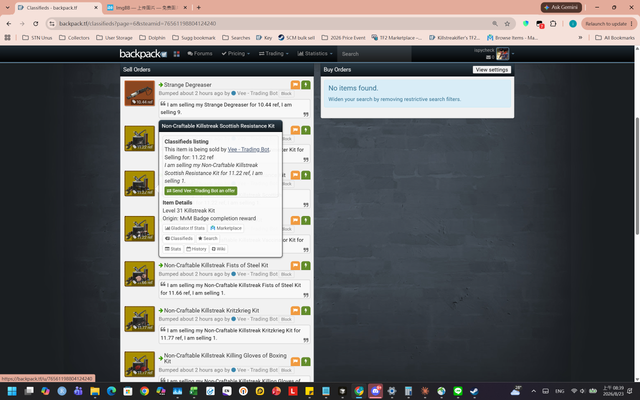Viewport: 640px width, 400px height.
Task: Click 'Widen your search by removing restrictive search filters.'
Action: tap(394, 99)
